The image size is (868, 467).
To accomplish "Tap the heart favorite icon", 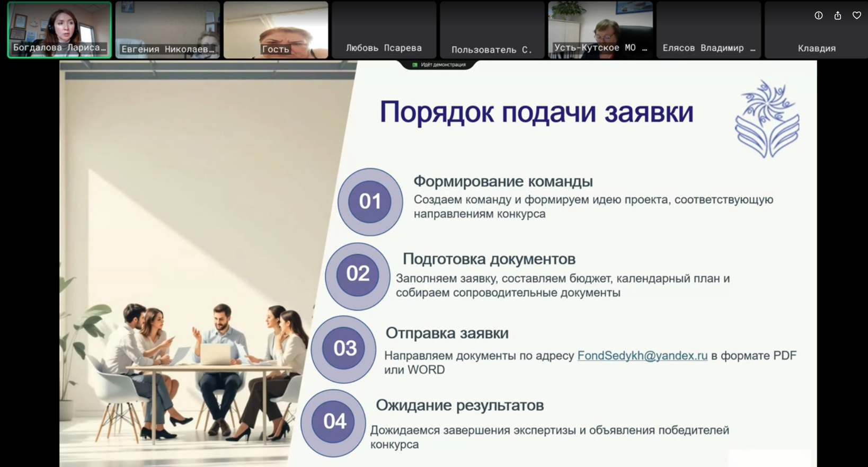I will tap(857, 16).
